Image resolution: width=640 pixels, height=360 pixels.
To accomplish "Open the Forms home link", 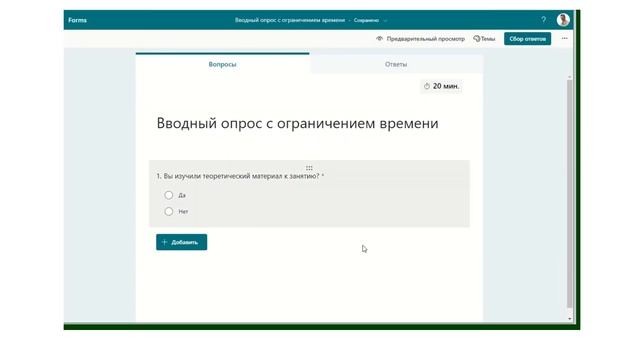I will click(77, 20).
